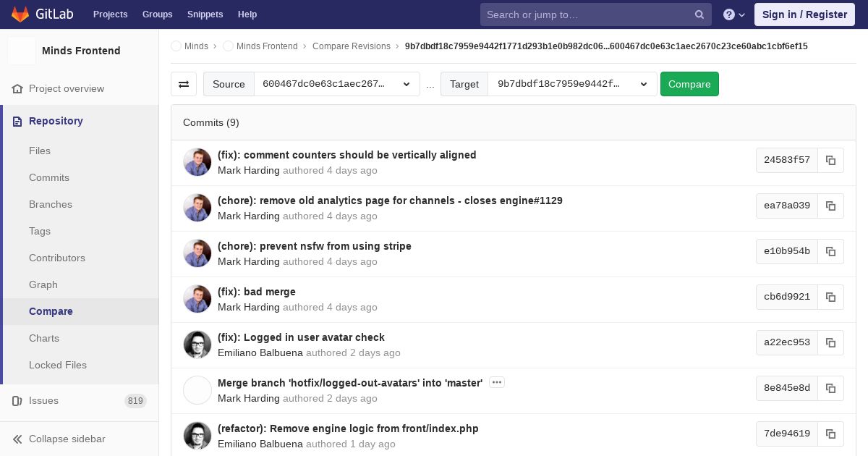Image resolution: width=868 pixels, height=456 pixels.
Task: Copy commit SHA e10b954b
Action: point(830,252)
